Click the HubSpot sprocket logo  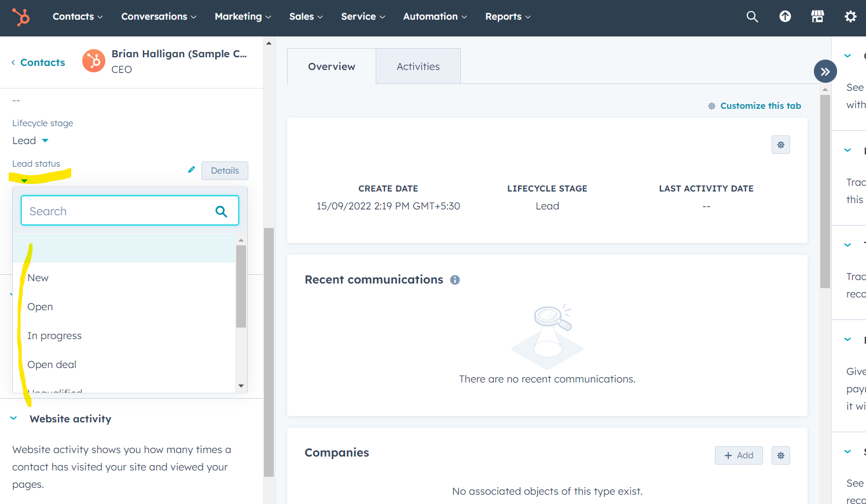coord(21,17)
